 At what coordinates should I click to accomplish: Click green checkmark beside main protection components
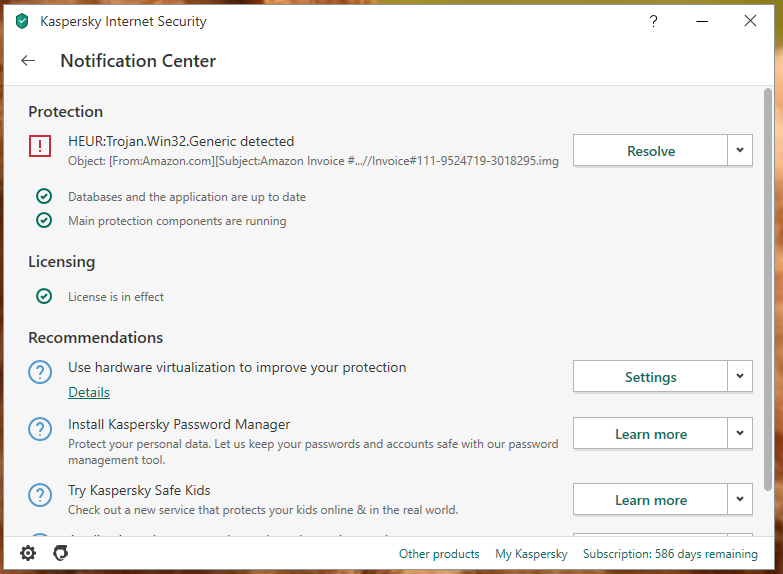pyautogui.click(x=44, y=220)
